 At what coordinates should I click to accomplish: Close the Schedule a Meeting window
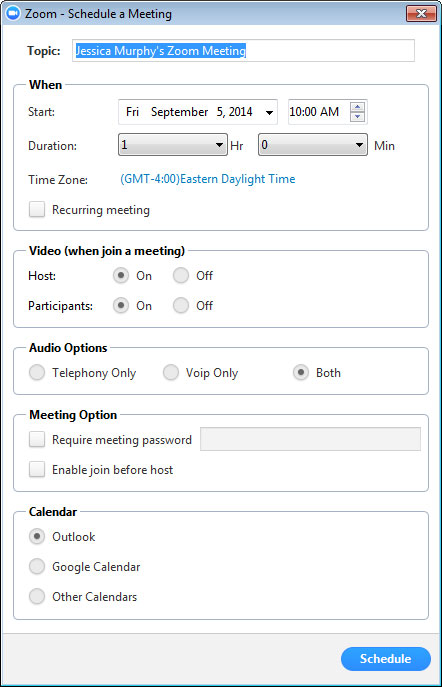[x=421, y=14]
